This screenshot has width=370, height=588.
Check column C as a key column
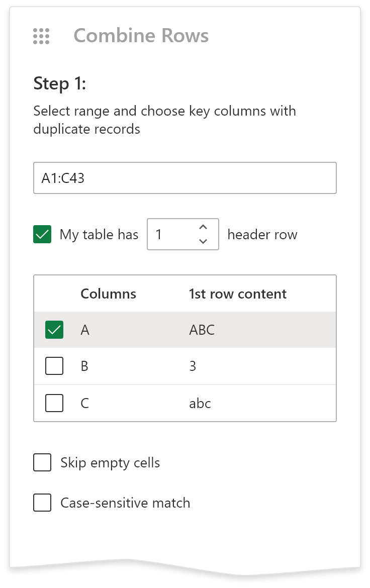(54, 403)
